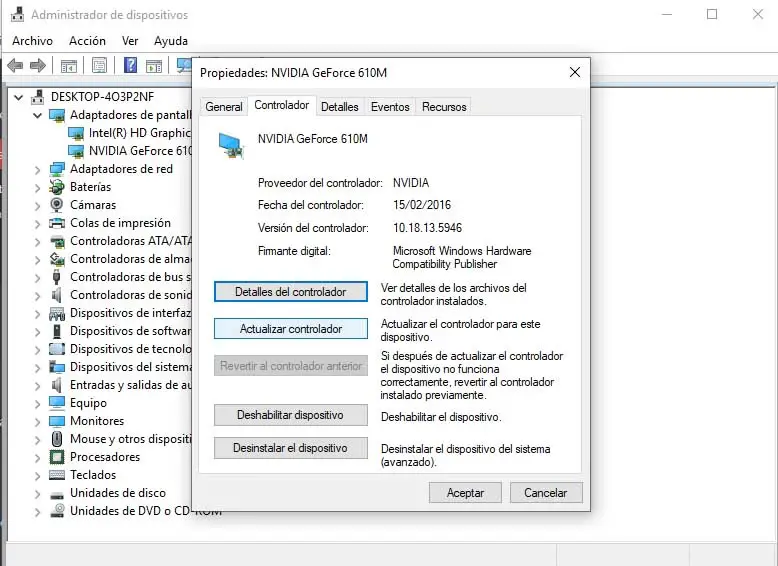This screenshot has width=778, height=566.
Task: Collapse the DESKTOP-4O3P2NF root node
Action: [x=19, y=98]
